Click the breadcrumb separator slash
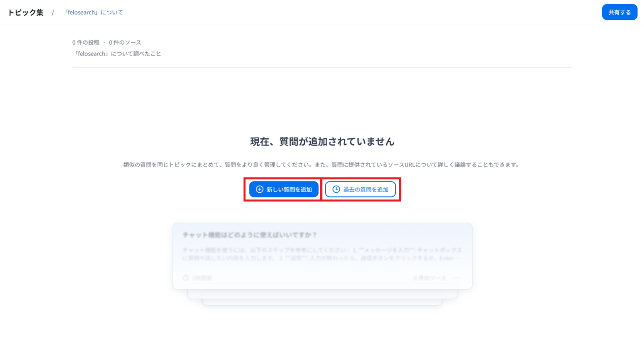 (52, 12)
